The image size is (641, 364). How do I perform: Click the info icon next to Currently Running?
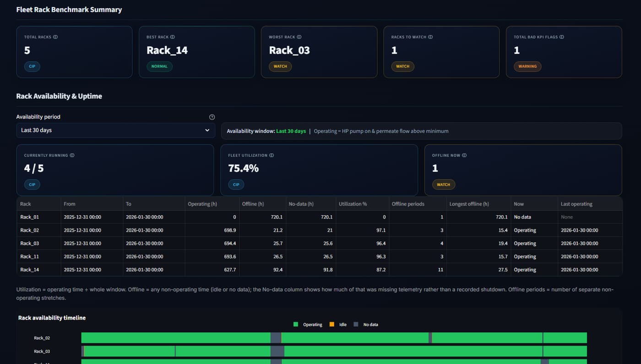pos(72,155)
